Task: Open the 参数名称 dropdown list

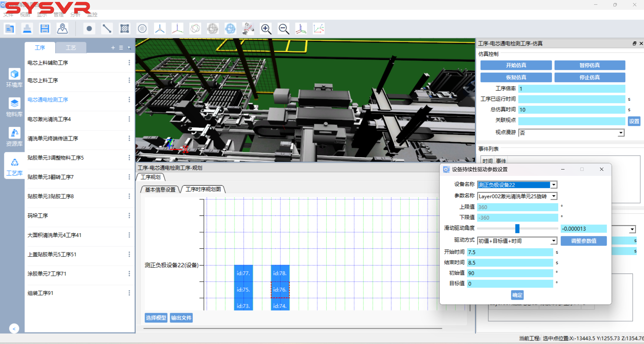Action: [554, 196]
